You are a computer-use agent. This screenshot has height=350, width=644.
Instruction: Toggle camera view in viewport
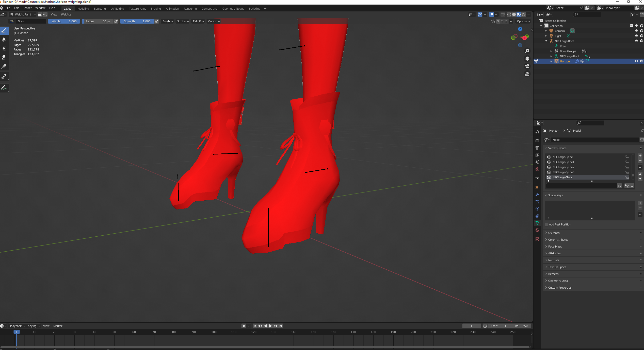tap(527, 66)
